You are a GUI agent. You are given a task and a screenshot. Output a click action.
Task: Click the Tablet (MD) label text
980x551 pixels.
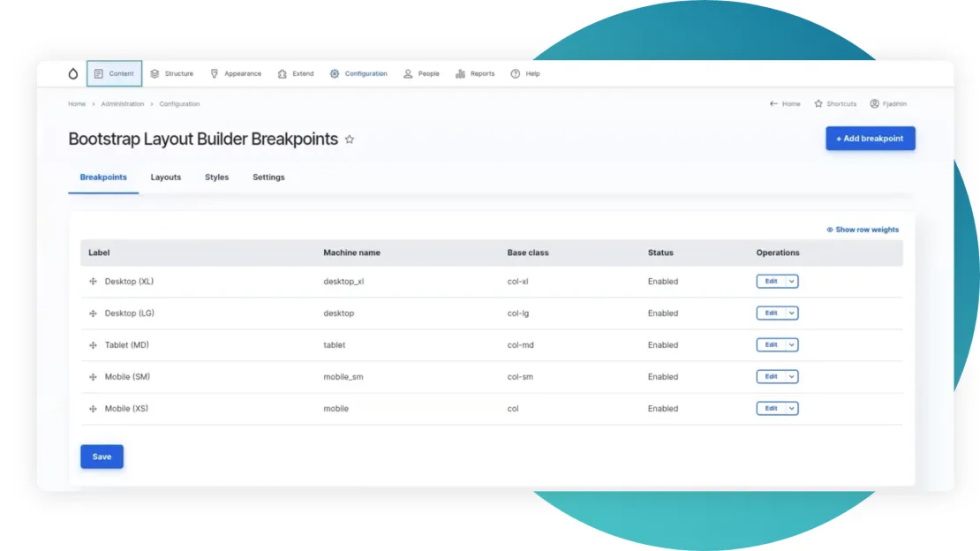tap(127, 345)
